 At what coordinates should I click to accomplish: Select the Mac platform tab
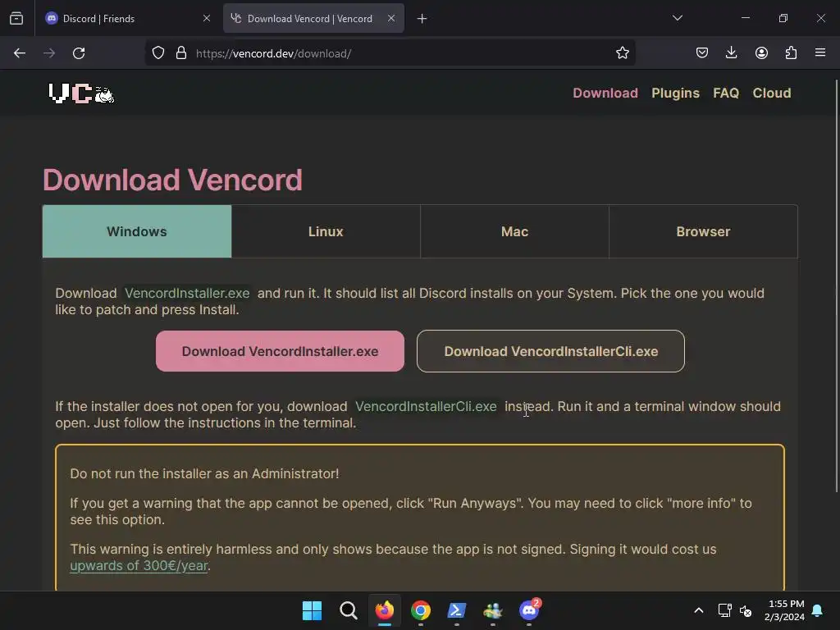(x=515, y=231)
